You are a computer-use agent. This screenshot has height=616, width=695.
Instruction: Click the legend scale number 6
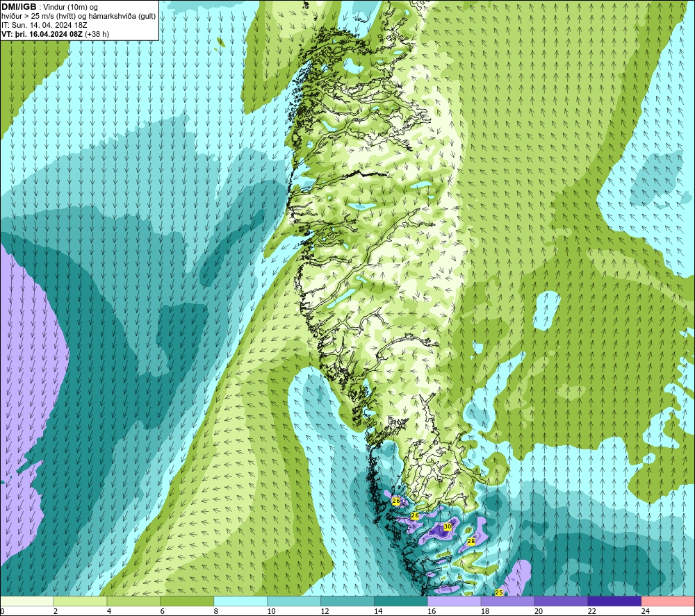tap(163, 611)
